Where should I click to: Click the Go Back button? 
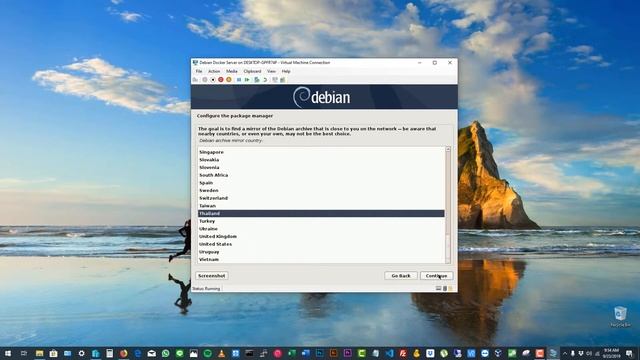tap(401, 276)
